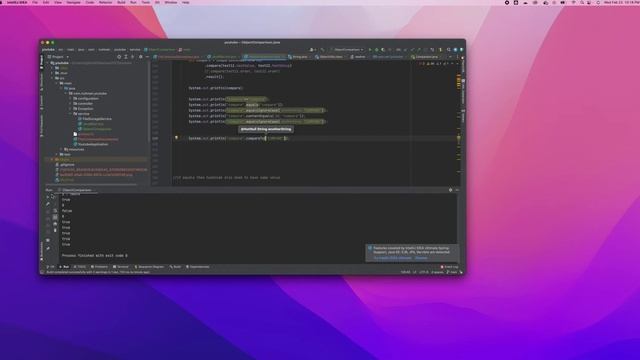Click the Collapse All icon in the Project panel
Screen dimensions: 640x360
[133, 57]
